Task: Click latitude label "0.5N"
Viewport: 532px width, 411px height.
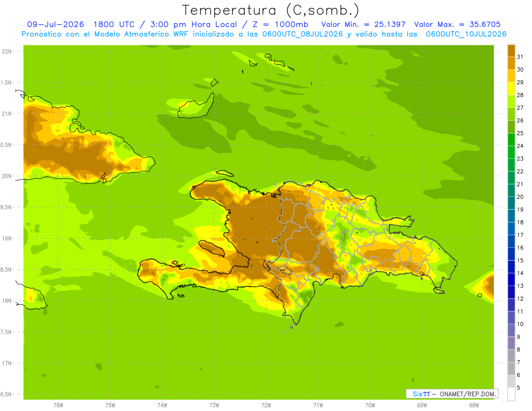Action: click(6, 145)
